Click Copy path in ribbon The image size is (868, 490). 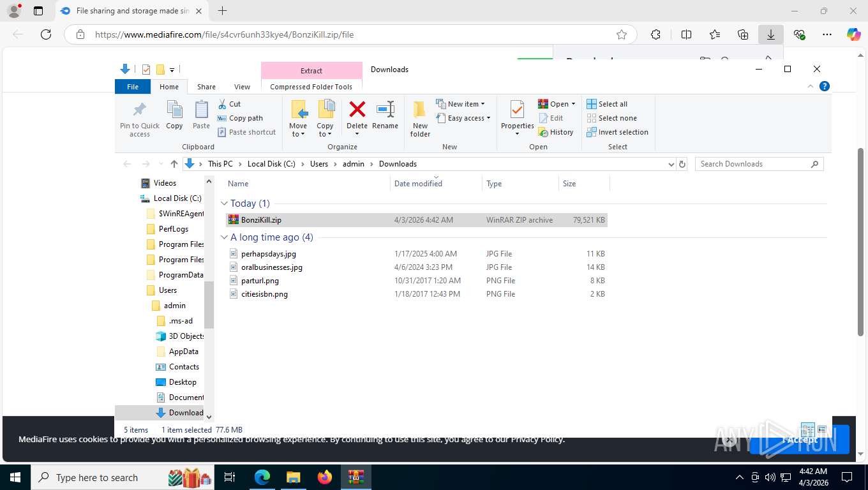click(x=240, y=118)
